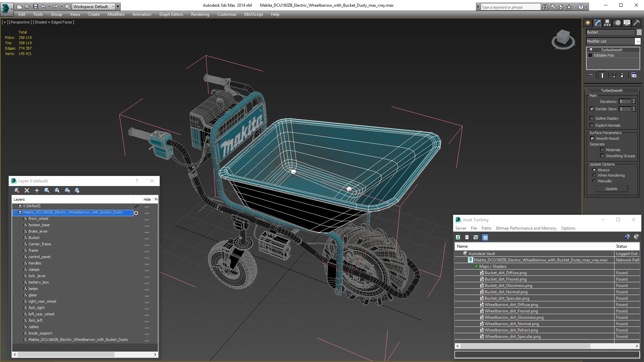The height and width of the screenshot is (362, 644).
Task: Open Bitmap Performance and Memory menu
Action: (526, 228)
